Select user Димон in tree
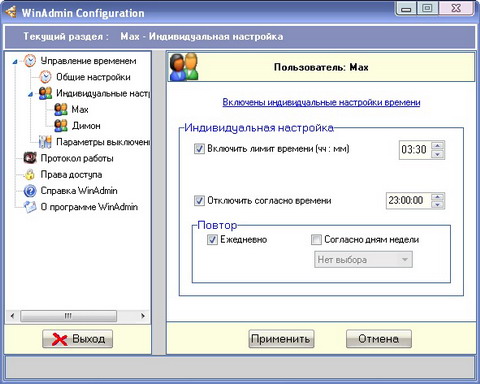480x384 pixels. click(x=86, y=126)
